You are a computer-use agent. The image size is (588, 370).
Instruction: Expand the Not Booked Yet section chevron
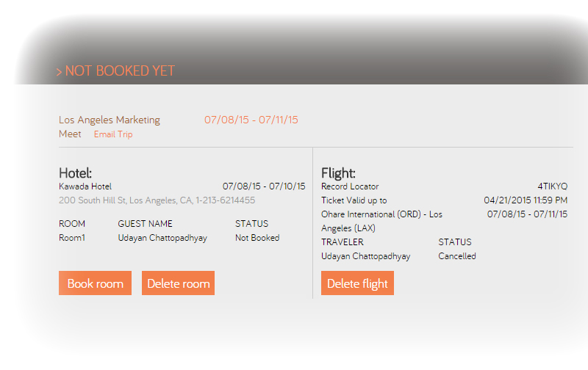click(59, 72)
